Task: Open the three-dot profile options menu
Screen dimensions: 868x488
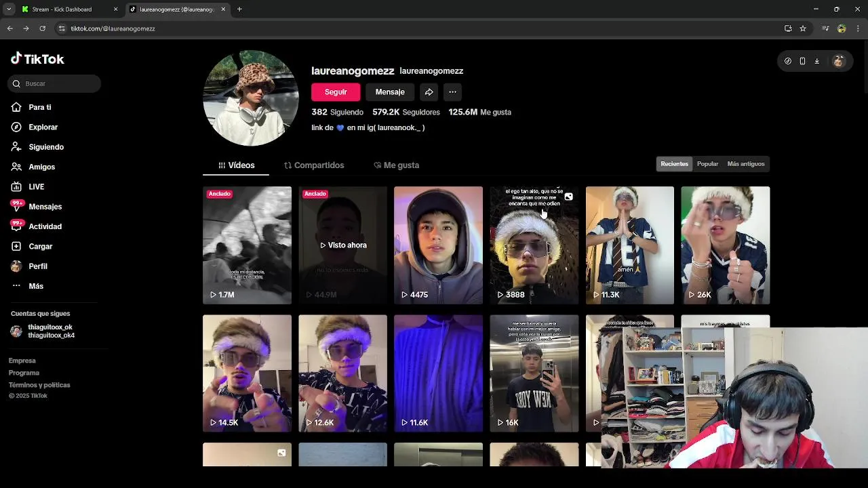Action: [x=452, y=92]
